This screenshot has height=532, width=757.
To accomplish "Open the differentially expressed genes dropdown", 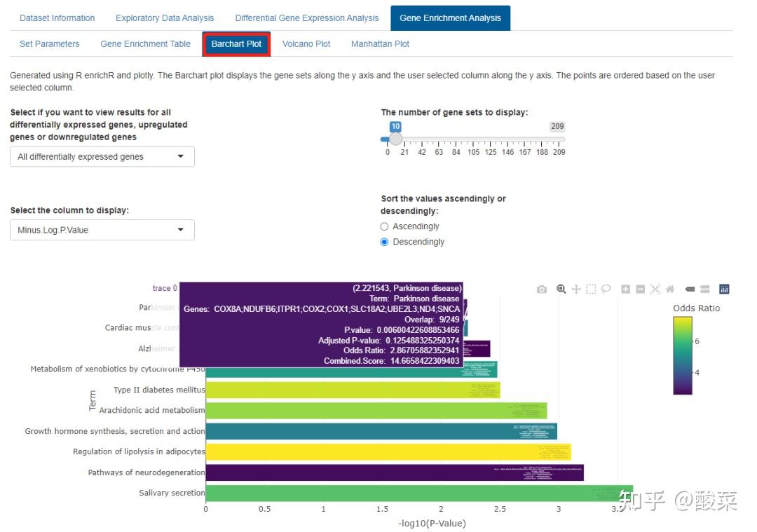I will coord(102,157).
